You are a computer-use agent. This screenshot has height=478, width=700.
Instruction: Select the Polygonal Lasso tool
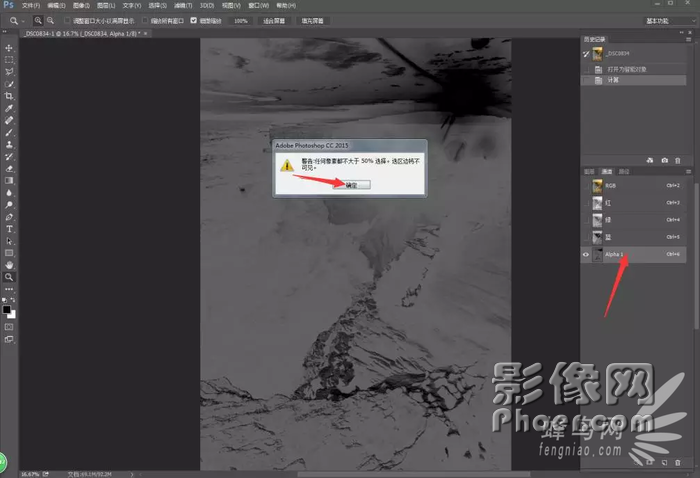[8, 72]
